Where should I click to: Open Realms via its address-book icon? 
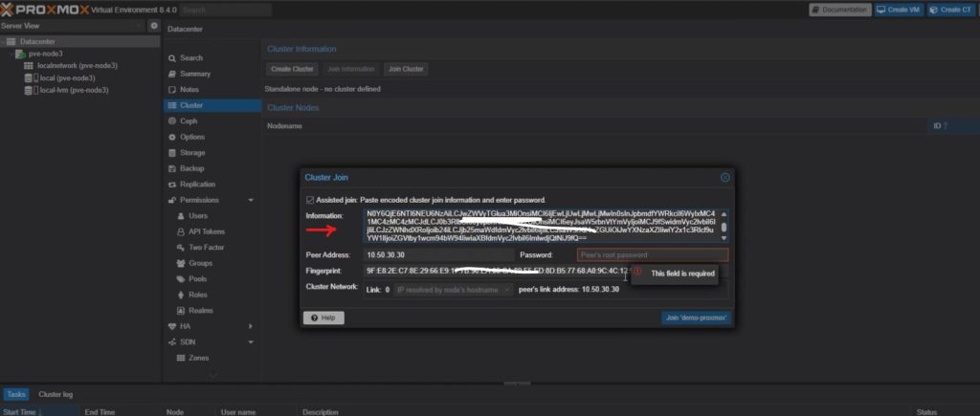click(181, 311)
